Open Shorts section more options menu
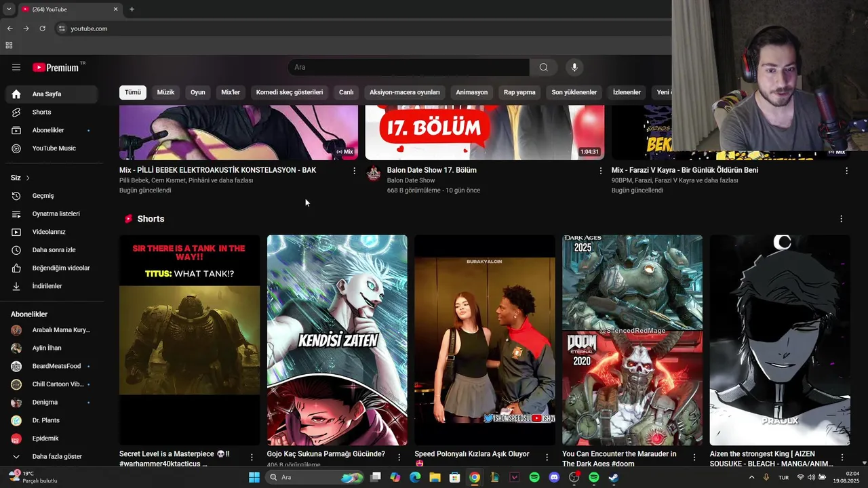Screen dimensions: 868x488 pos(841,219)
